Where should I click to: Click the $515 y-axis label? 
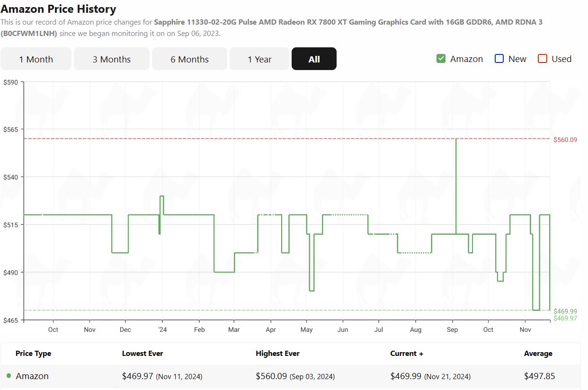[10, 224]
